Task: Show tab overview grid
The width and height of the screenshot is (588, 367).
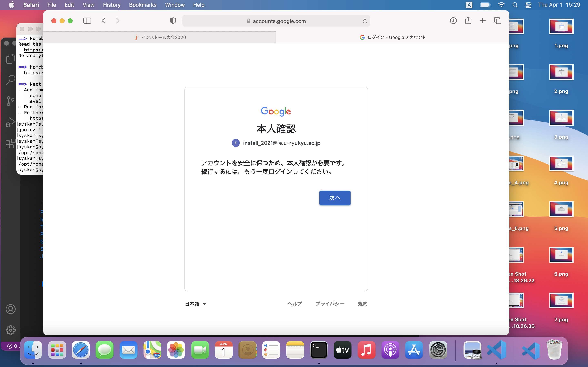Action: pos(498,21)
